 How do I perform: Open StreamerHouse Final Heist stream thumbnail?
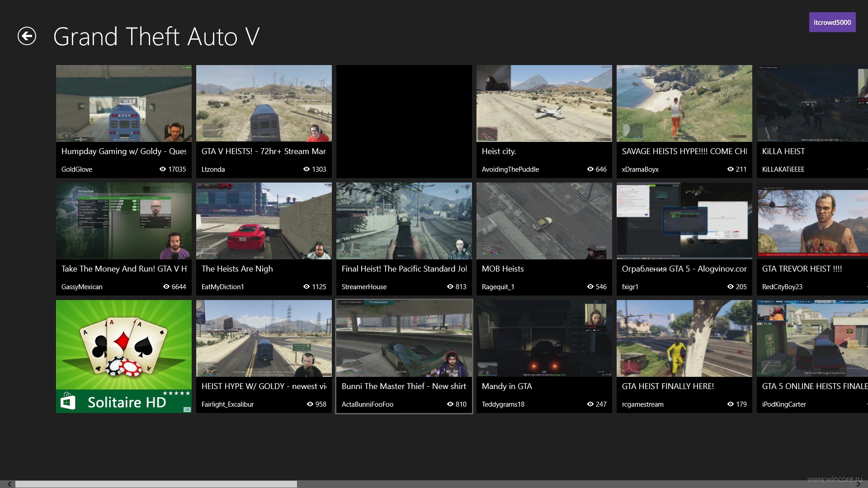[404, 221]
